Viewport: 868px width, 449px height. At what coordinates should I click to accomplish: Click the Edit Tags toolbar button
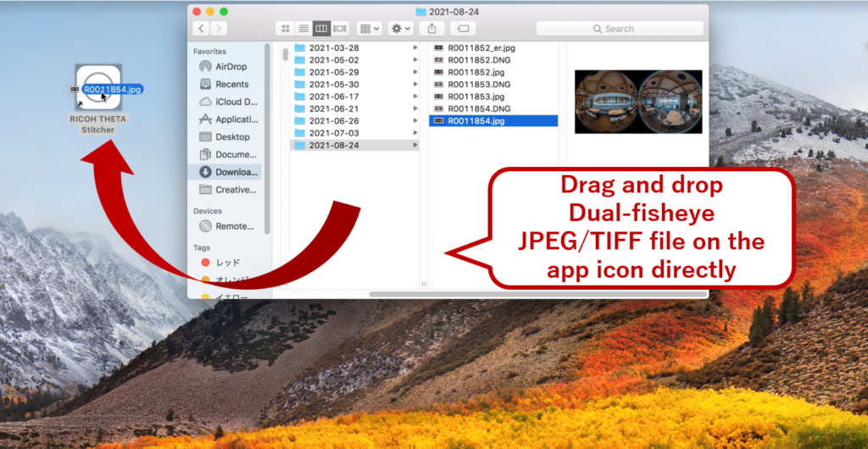click(464, 28)
